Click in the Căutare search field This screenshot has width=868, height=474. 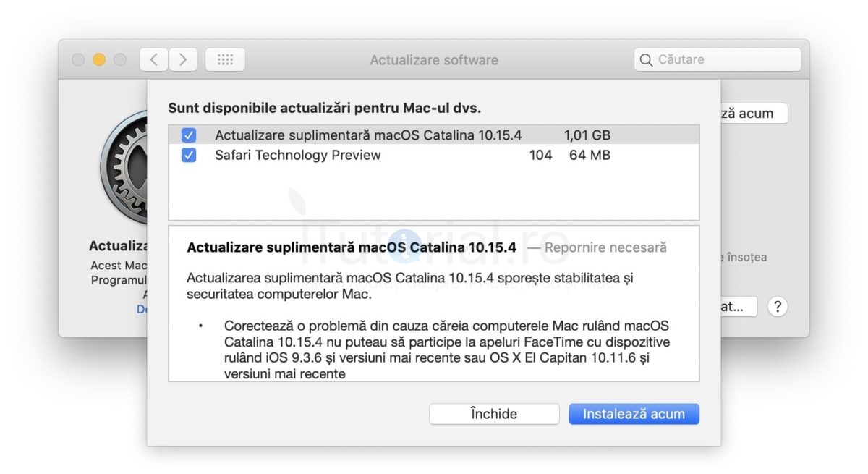coord(718,60)
